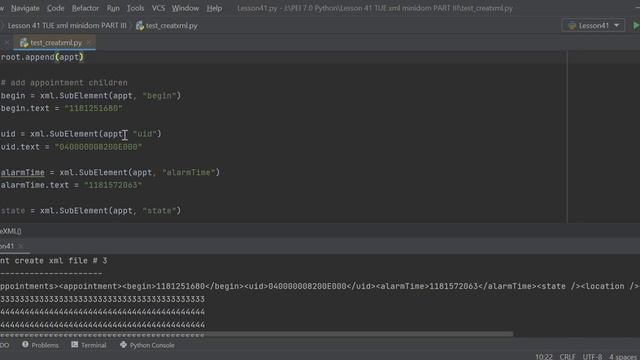Click the state = xml.SubElement line
This screenshot has width=640, height=360.
91,211
